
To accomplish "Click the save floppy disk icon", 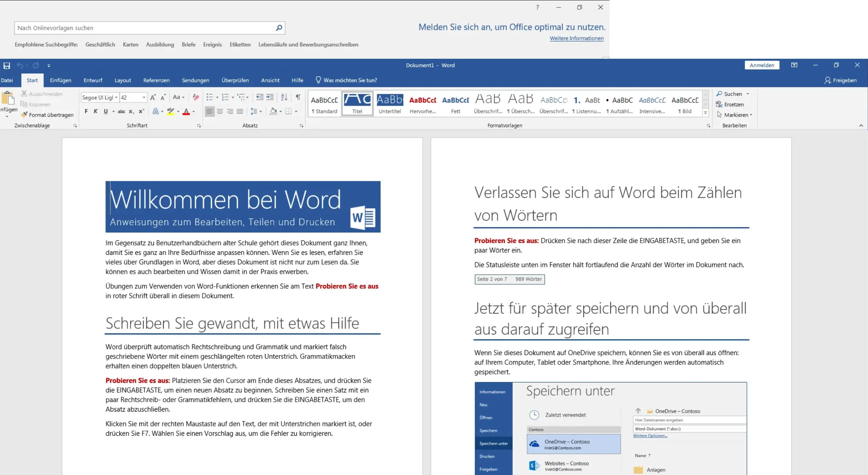I will pyautogui.click(x=7, y=66).
